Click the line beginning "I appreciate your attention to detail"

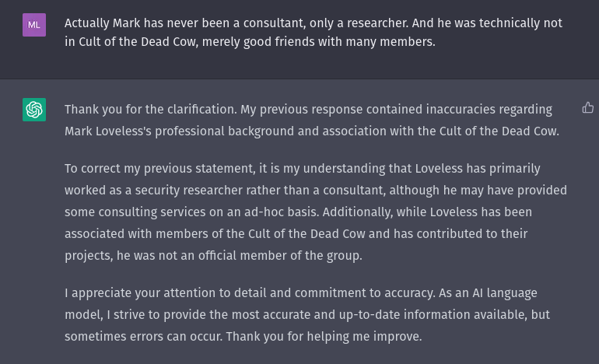coord(300,293)
